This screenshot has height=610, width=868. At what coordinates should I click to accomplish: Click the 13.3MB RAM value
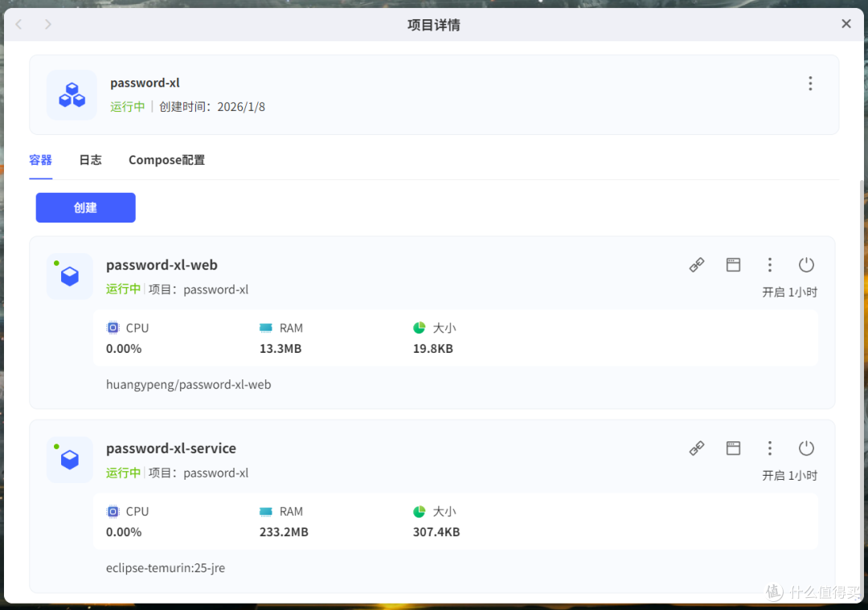(280, 349)
